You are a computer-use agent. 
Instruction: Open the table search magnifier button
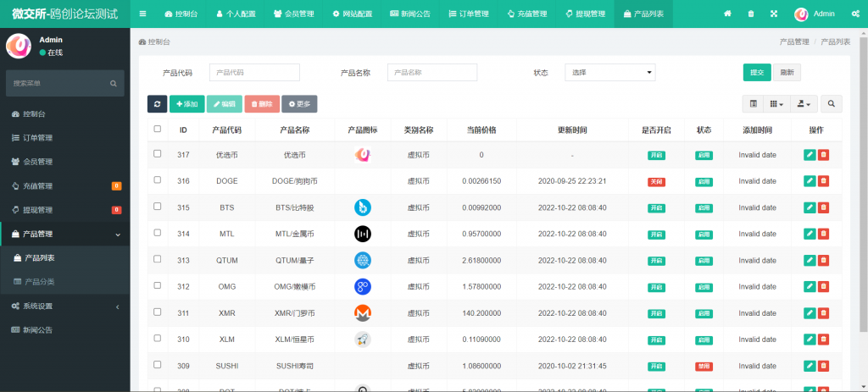(832, 104)
